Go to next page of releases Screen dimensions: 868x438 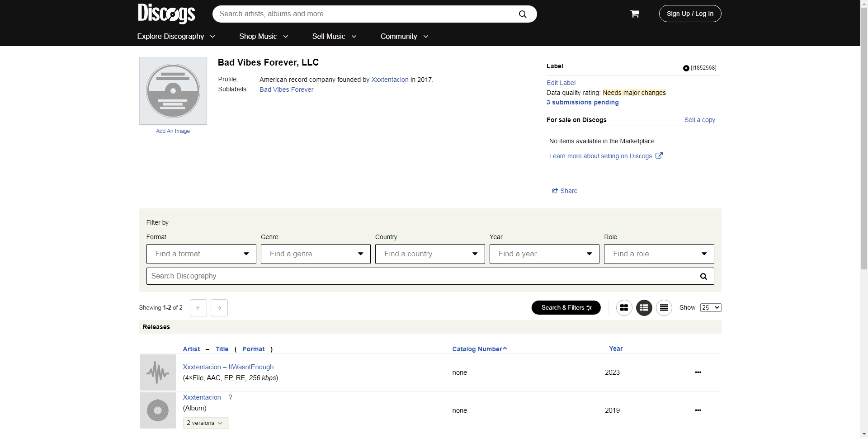click(x=219, y=308)
